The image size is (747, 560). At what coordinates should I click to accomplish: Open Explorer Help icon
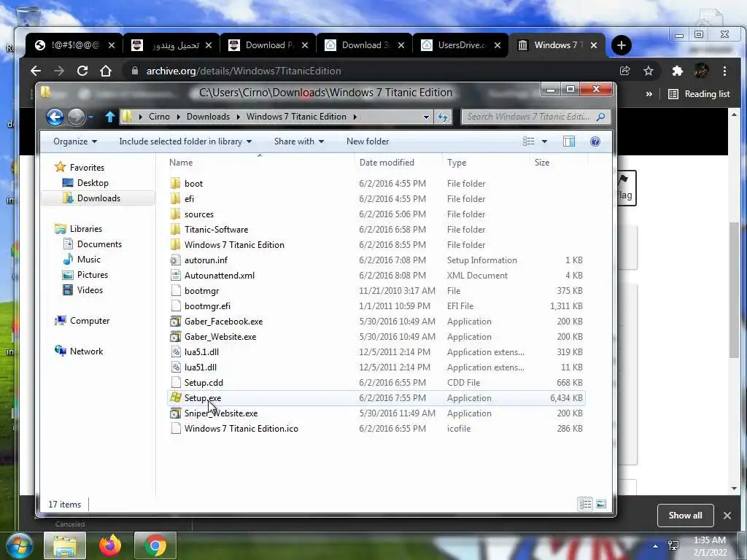595,141
